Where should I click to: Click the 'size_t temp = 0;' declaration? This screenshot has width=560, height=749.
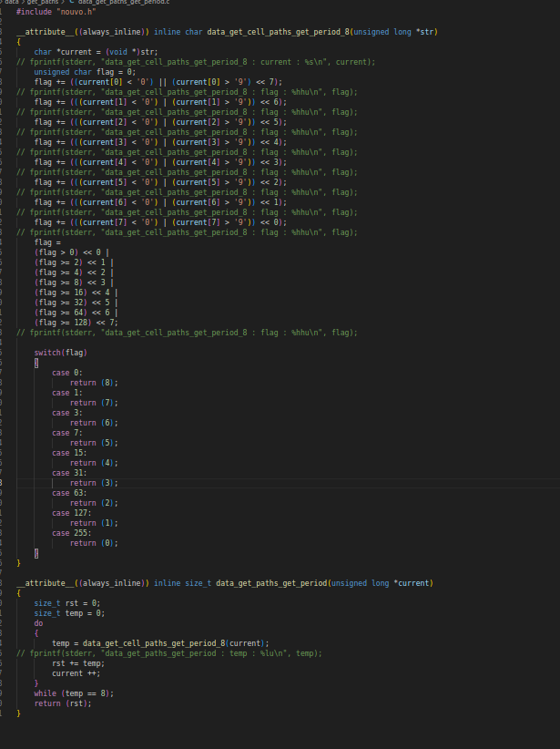pos(69,613)
